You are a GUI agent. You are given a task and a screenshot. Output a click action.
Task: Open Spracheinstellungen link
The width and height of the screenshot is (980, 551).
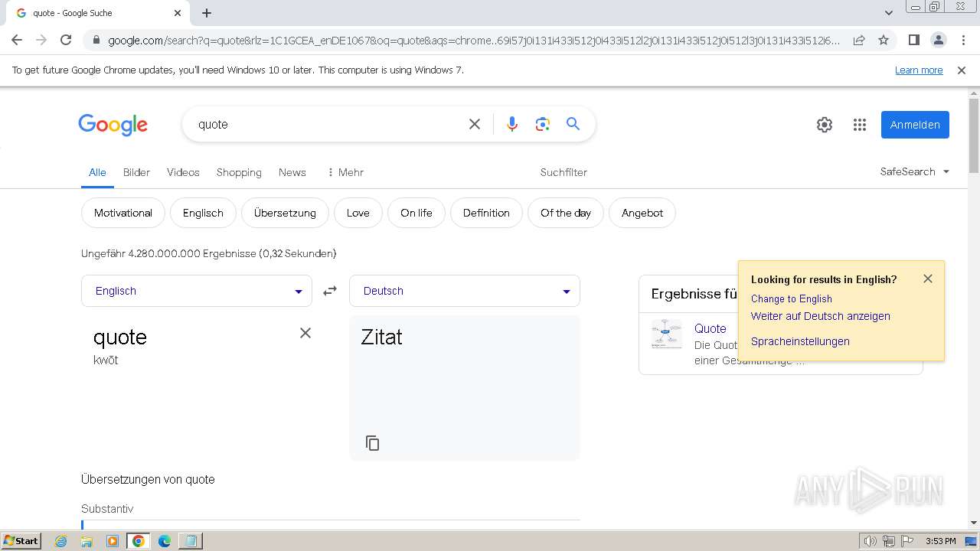coord(800,341)
